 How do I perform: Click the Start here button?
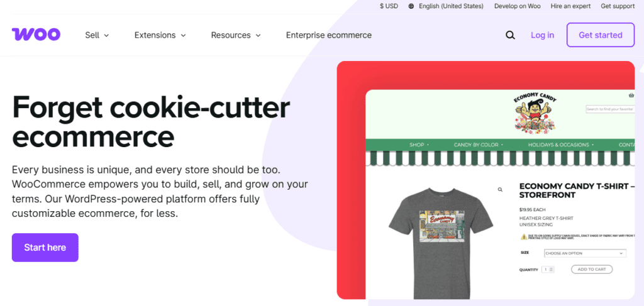pos(45,248)
